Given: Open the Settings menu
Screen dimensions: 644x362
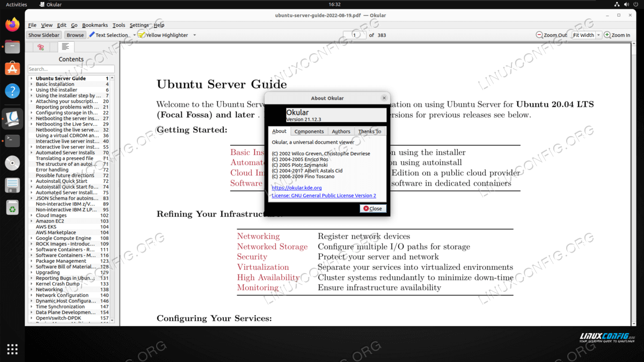Looking at the screenshot, I should [139, 25].
